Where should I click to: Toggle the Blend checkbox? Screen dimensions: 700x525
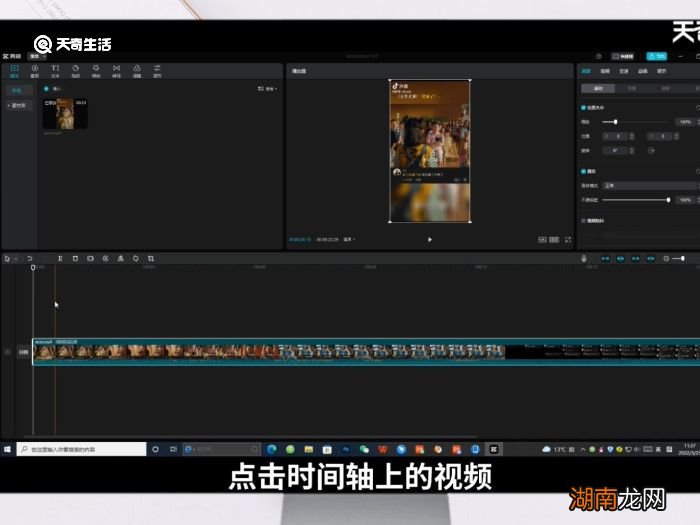[583, 171]
